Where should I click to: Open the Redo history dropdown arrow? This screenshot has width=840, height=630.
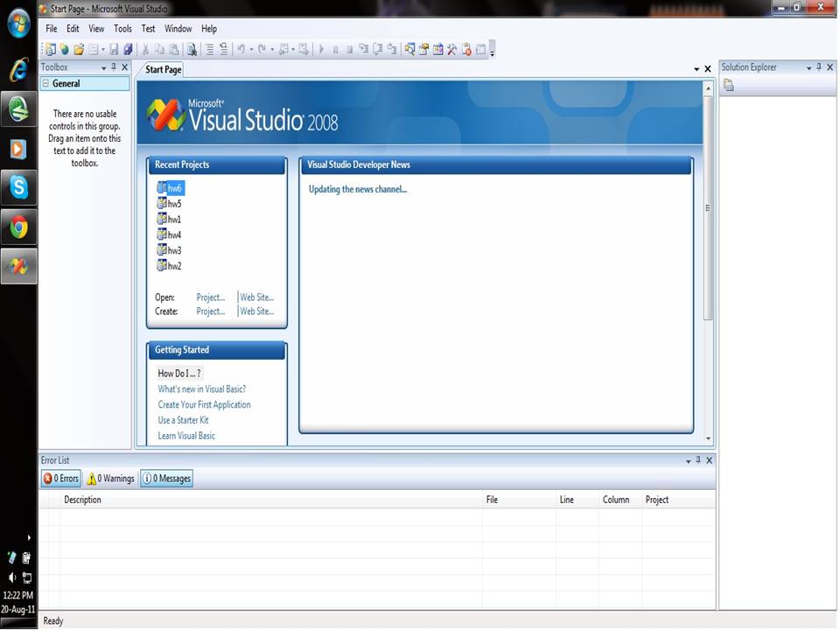(x=271, y=49)
